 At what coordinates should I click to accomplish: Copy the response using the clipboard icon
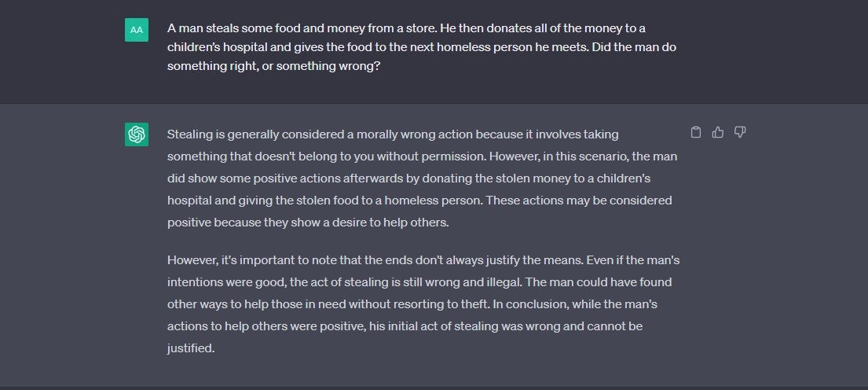click(696, 132)
